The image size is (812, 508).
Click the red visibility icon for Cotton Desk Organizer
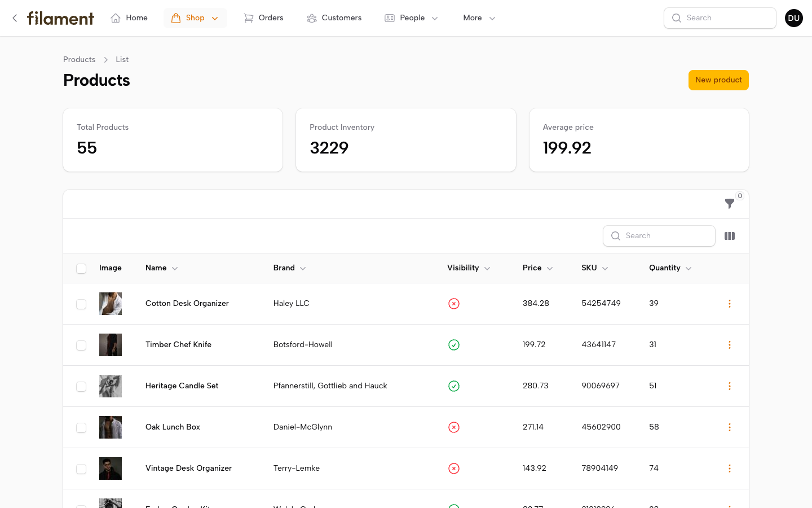(x=454, y=304)
